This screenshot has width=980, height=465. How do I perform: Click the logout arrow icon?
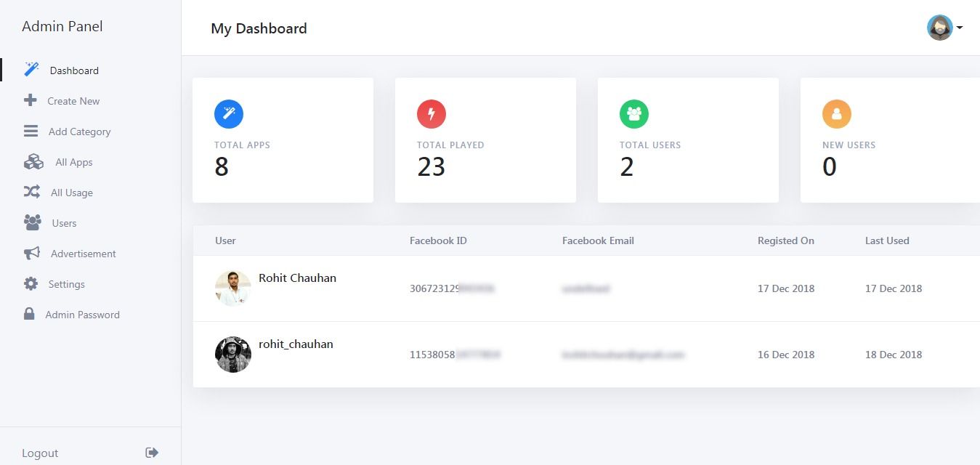[x=152, y=453]
